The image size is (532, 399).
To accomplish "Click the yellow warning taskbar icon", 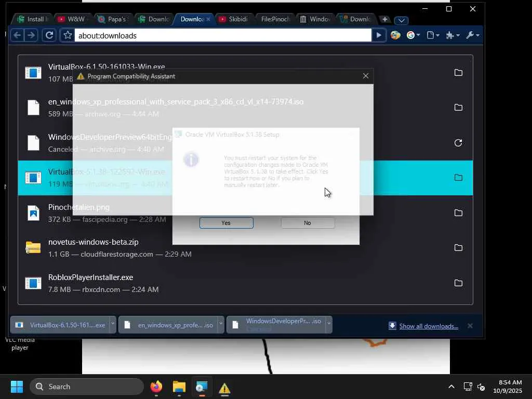I will pyautogui.click(x=224, y=388).
